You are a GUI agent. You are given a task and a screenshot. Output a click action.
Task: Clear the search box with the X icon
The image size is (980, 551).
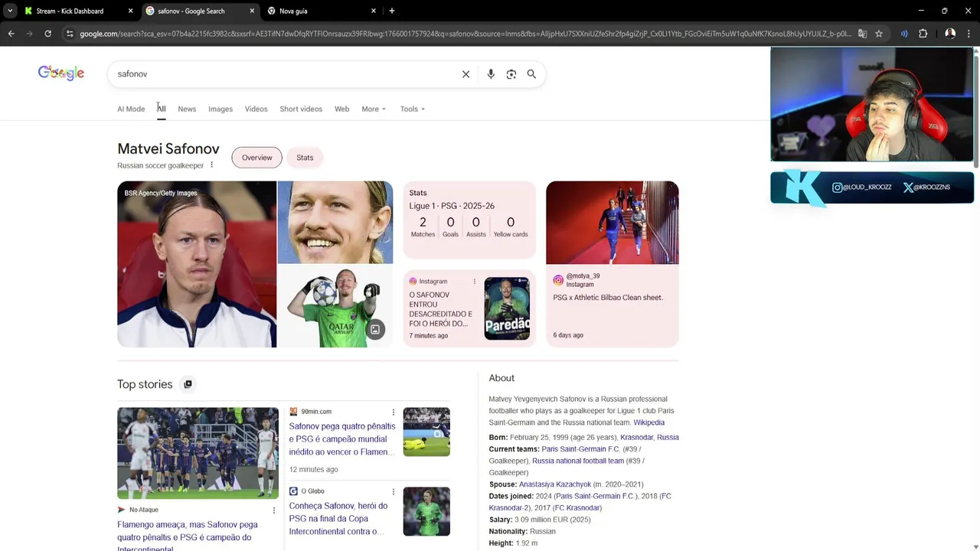(x=465, y=74)
